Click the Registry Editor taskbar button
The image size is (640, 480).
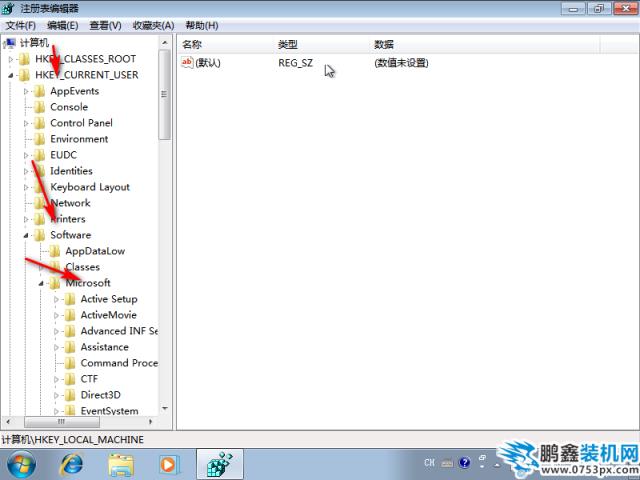[220, 464]
